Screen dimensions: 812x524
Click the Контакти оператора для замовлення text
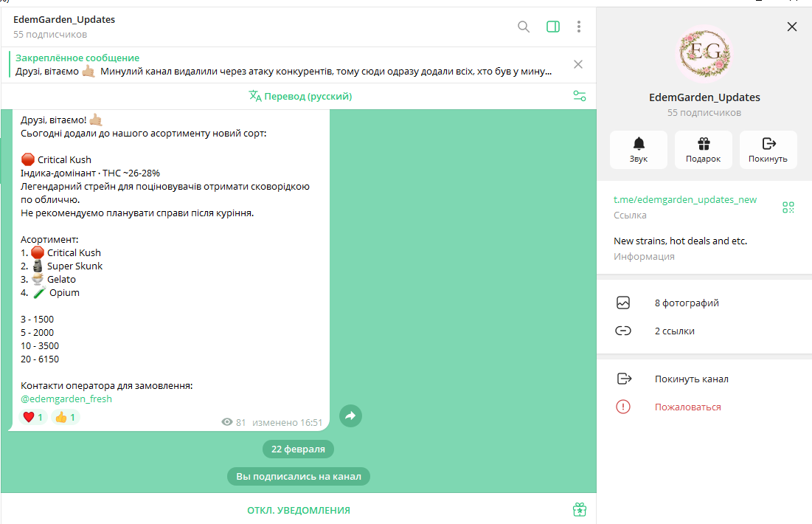coord(107,385)
